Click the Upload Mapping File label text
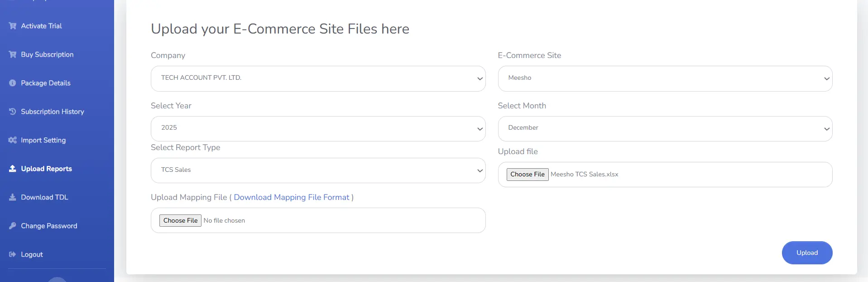868x282 pixels. [189, 197]
